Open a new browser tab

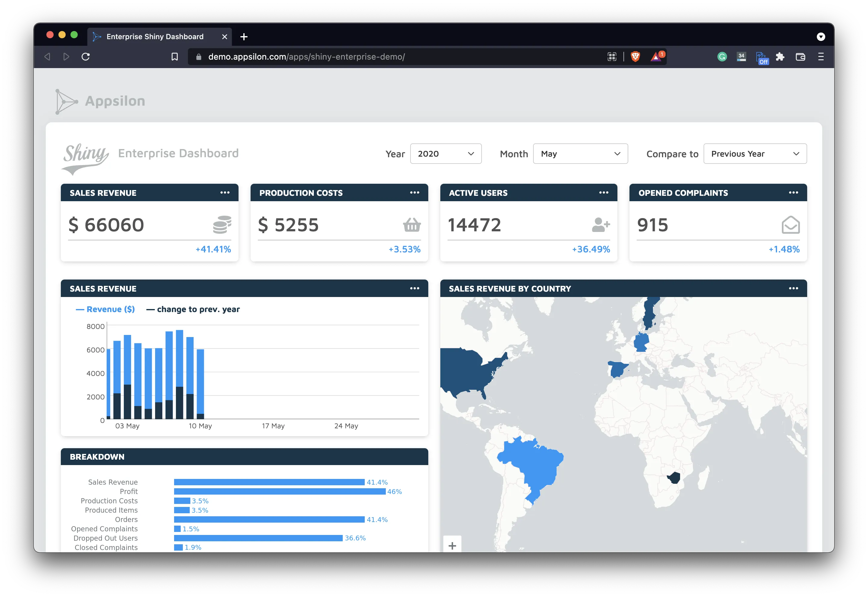click(244, 37)
